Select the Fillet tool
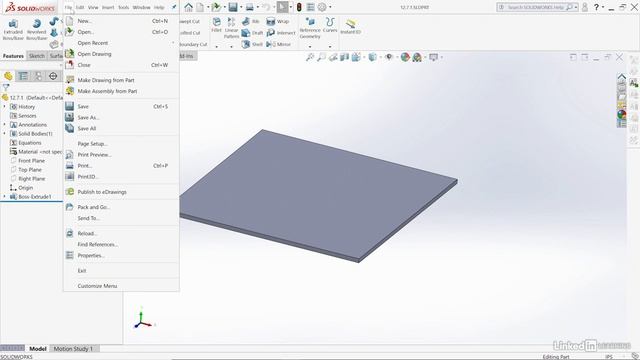Image resolution: width=640 pixels, height=360 pixels. (x=216, y=25)
